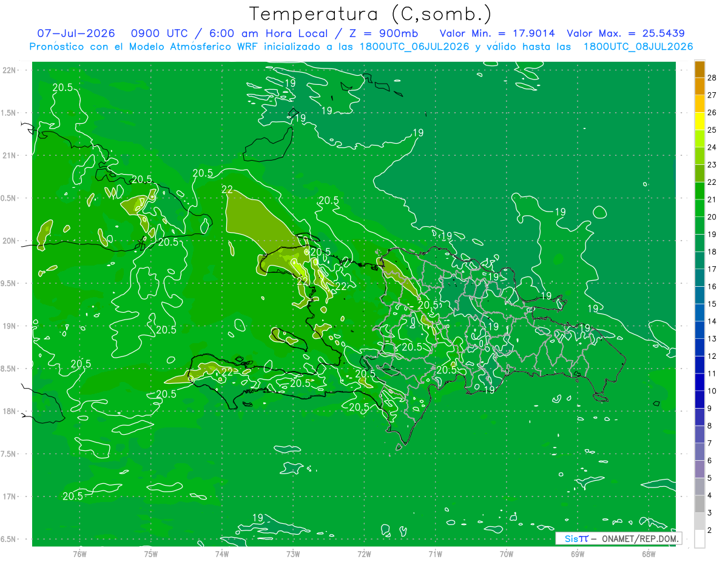The height and width of the screenshot is (562, 728).
Task: Click the 20N latitude axis label
Action: (10, 241)
